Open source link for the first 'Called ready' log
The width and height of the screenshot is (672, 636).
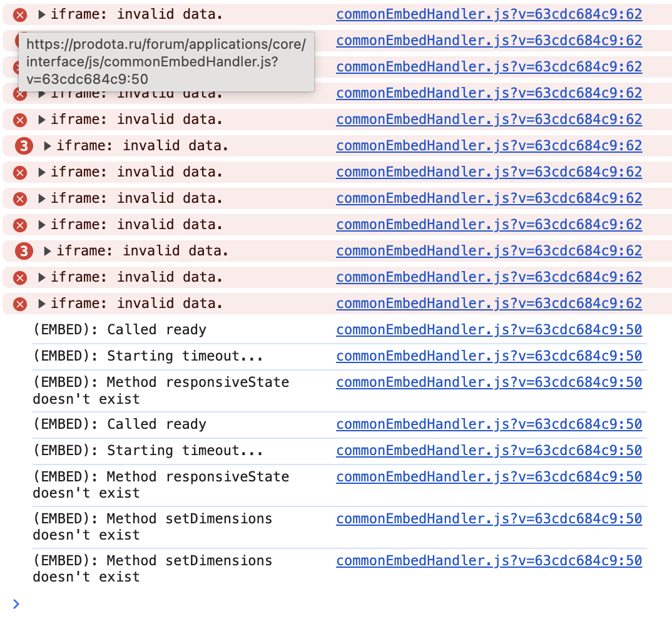489,330
